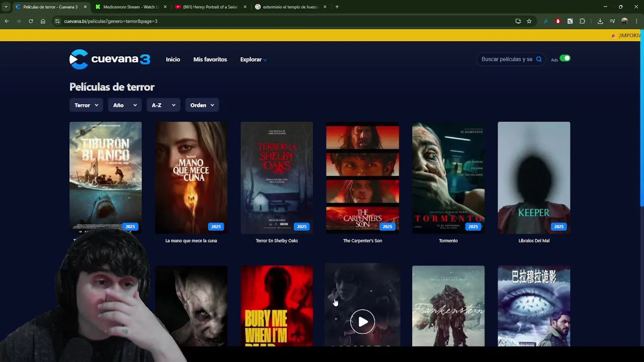Open the Keeper poster
The image size is (644, 362).
point(534,177)
